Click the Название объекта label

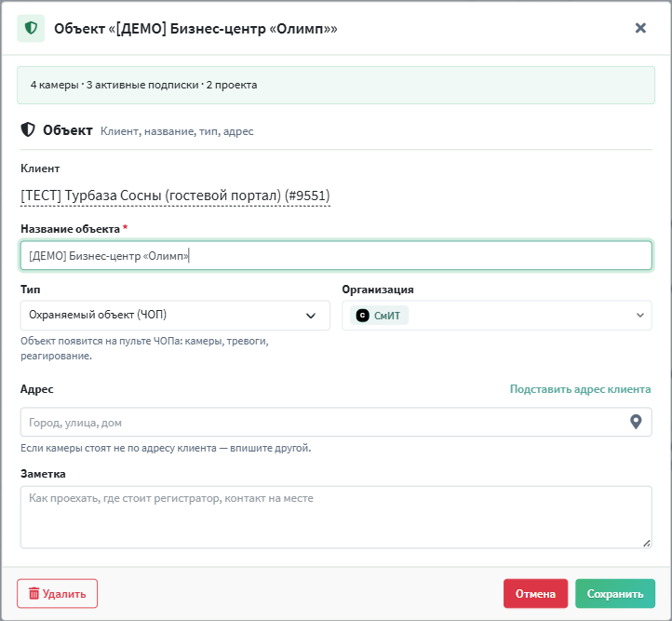point(71,229)
